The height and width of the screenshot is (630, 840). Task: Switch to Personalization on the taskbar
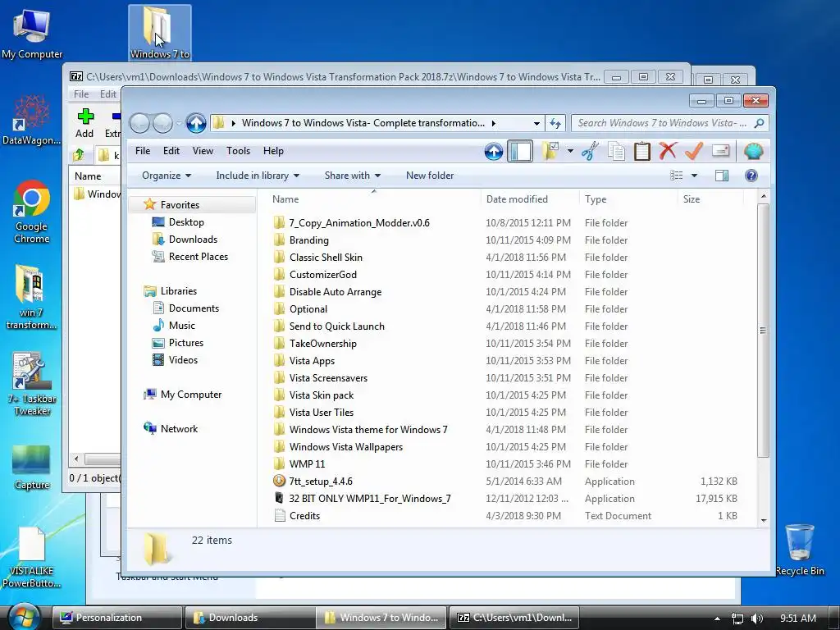[116, 618]
